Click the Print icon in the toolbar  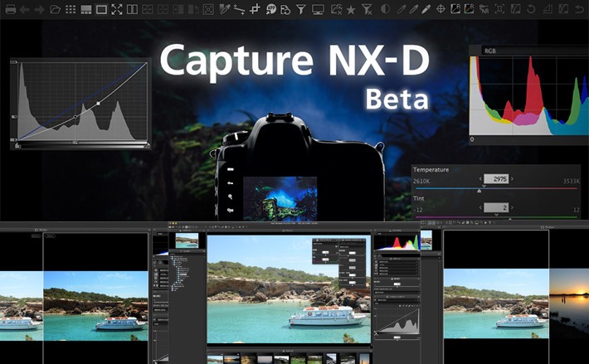pyautogui.click(x=11, y=9)
